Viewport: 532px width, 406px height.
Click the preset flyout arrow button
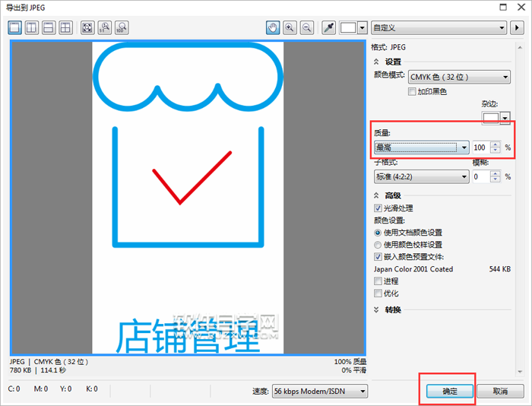click(x=517, y=27)
